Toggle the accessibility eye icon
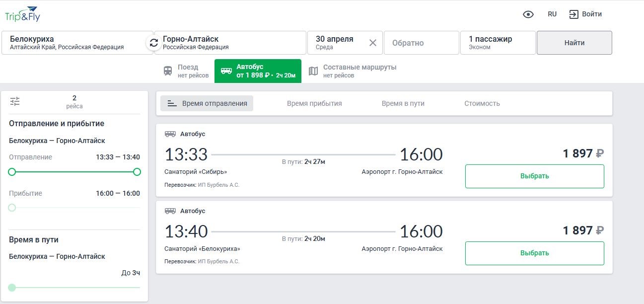This screenshot has height=304, width=644. (528, 14)
